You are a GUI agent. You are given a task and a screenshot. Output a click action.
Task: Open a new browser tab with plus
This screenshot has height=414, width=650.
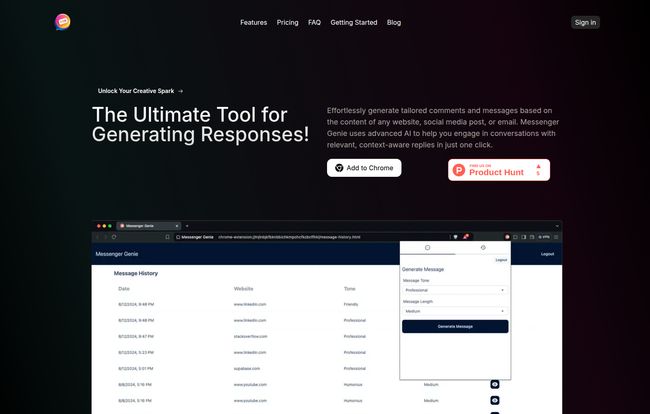[187, 226]
